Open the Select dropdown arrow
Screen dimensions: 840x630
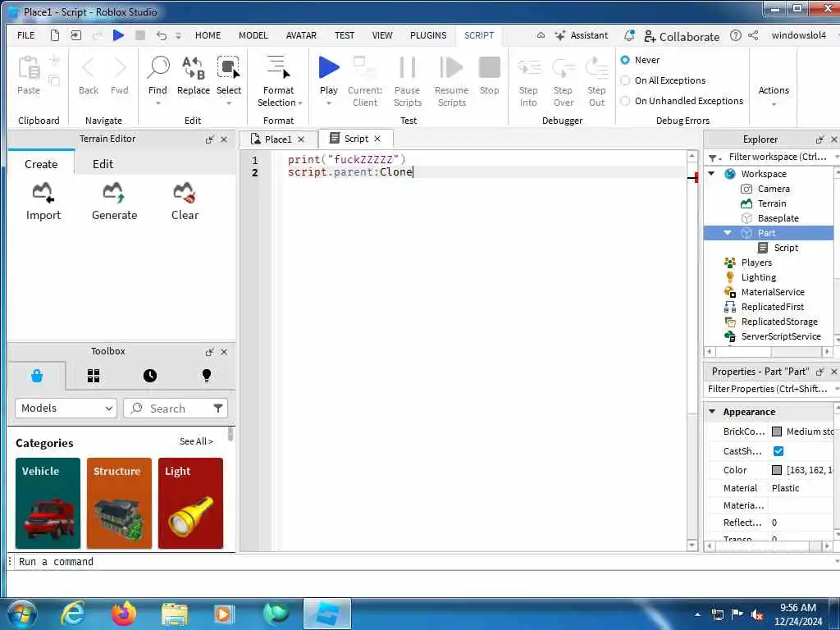[229, 103]
